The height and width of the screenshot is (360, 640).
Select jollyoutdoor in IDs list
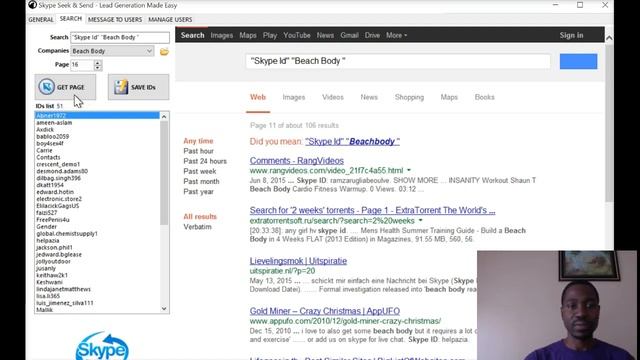(53, 261)
